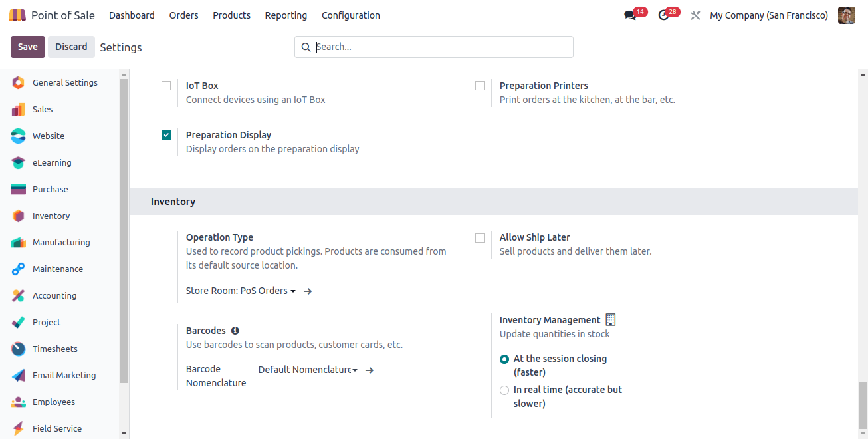Click the General Settings sidebar icon
Image resolution: width=868 pixels, height=439 pixels.
19,83
